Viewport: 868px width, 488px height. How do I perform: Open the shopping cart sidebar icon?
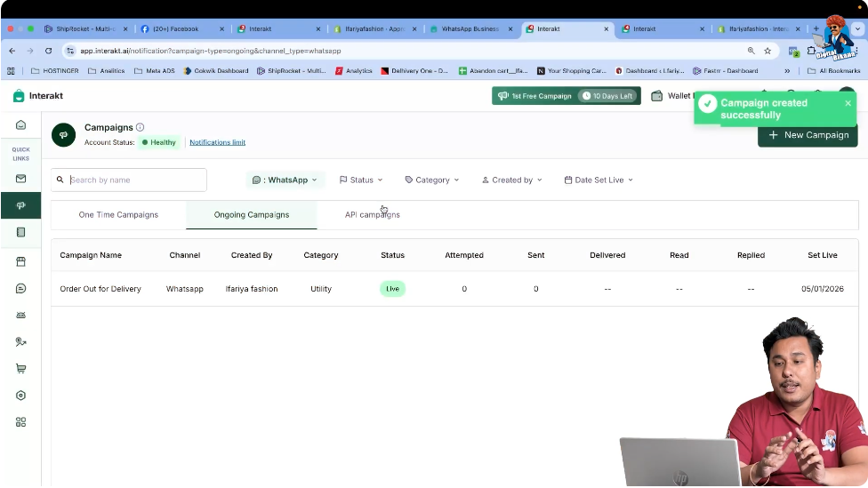point(20,369)
